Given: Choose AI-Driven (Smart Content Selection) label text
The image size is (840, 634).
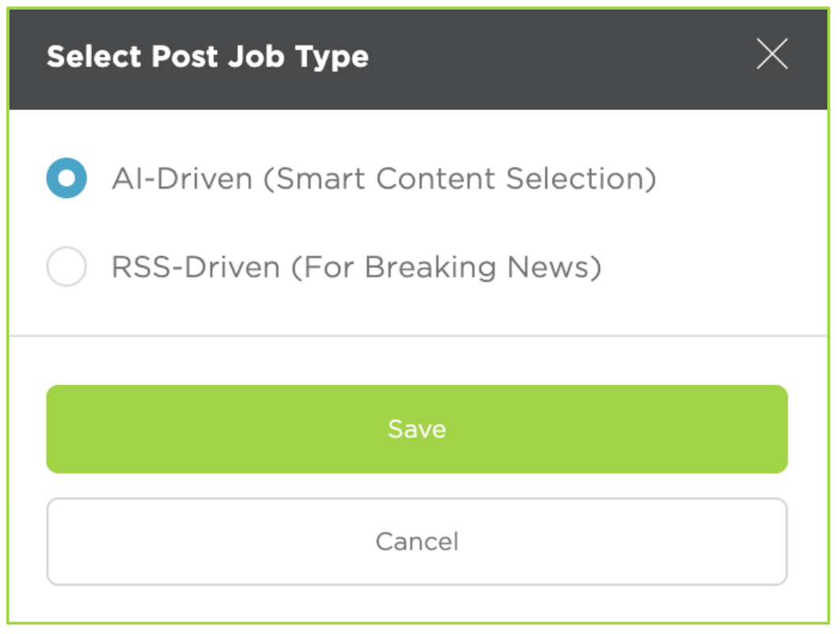Looking at the screenshot, I should (x=384, y=178).
